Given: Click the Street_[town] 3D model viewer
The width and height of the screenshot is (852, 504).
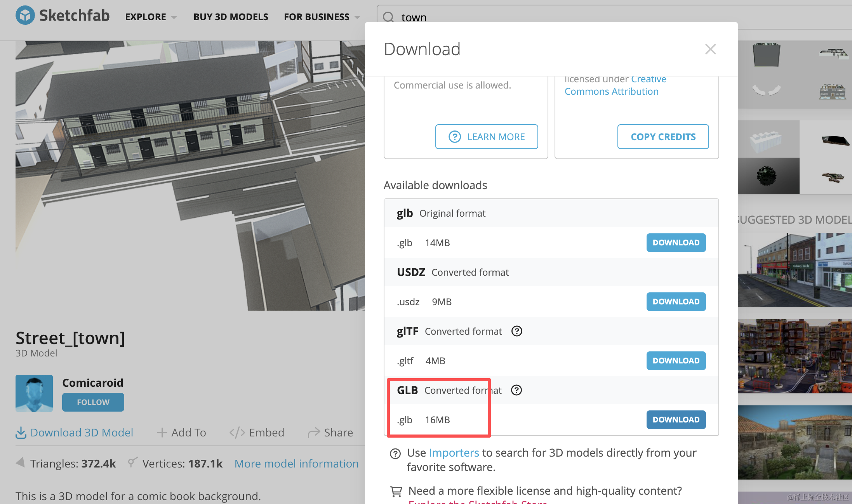Looking at the screenshot, I should pyautogui.click(x=190, y=176).
